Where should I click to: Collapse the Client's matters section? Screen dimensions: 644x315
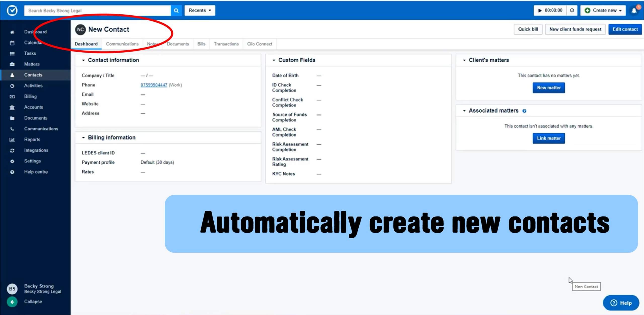(464, 60)
